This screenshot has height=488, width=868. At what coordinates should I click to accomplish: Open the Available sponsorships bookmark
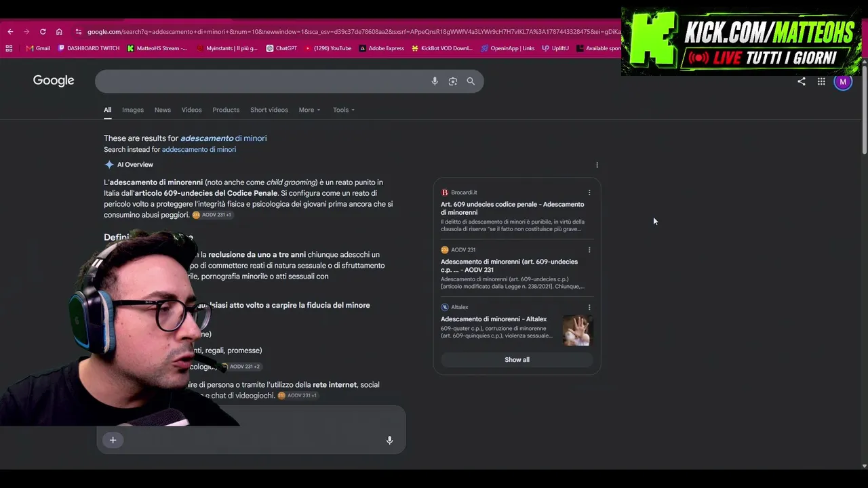click(598, 48)
